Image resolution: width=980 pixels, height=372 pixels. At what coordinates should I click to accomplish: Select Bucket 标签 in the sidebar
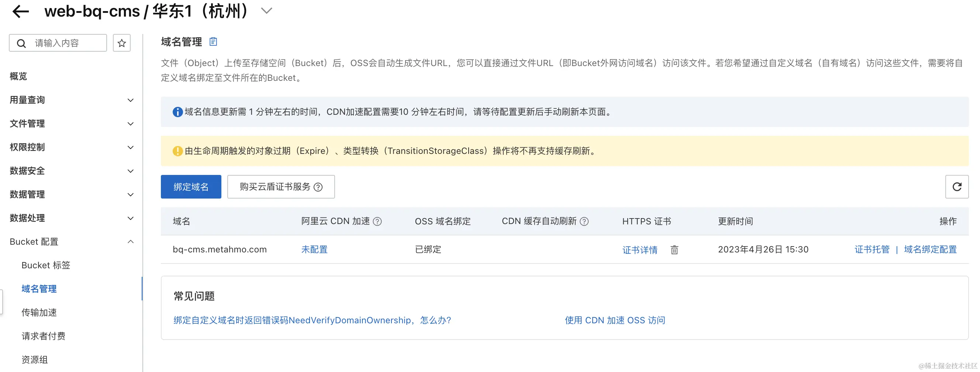coord(45,265)
